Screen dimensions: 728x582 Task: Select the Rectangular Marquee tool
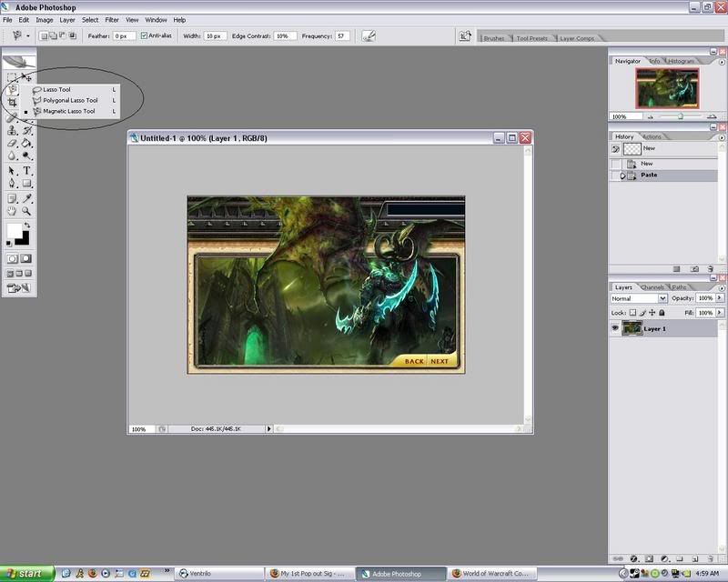pos(12,77)
